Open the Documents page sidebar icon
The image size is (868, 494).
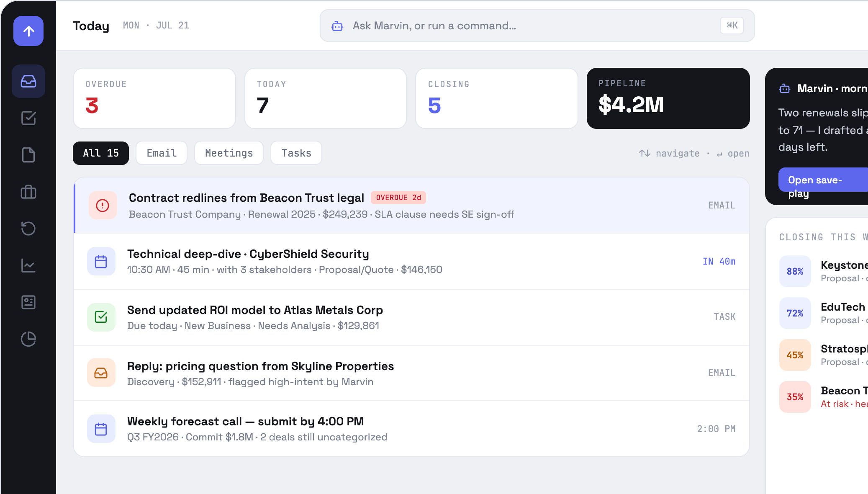click(x=28, y=155)
